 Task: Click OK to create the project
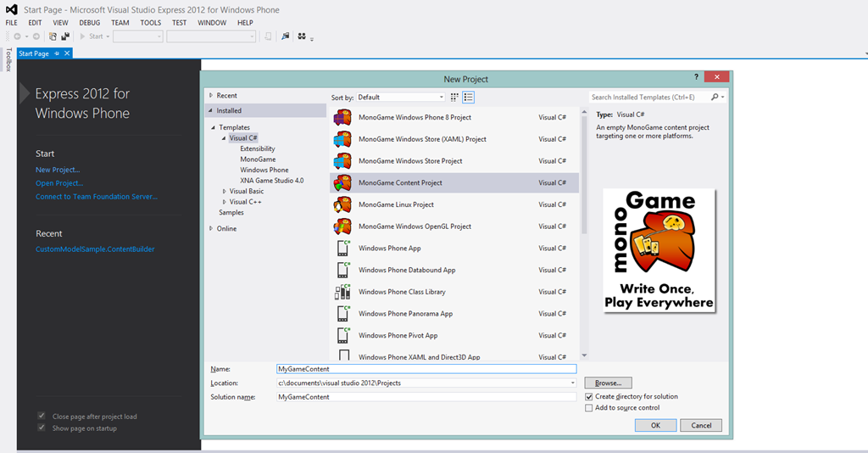(655, 425)
